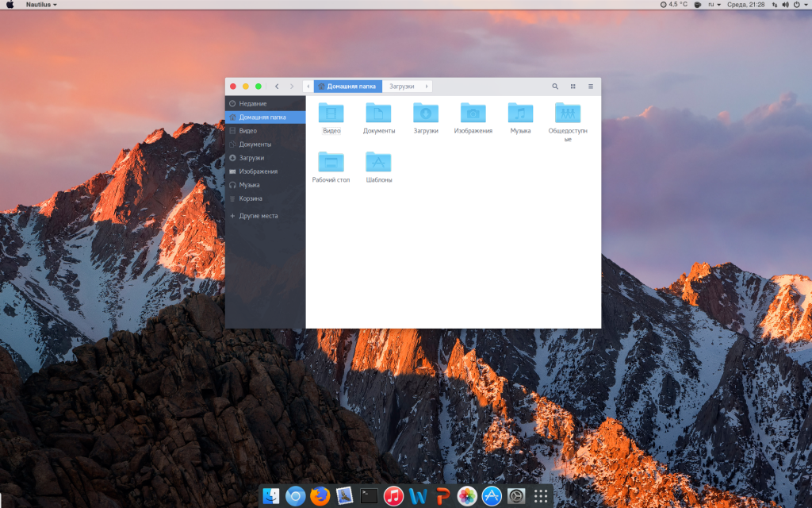Open Недавние in the sidebar
Viewport: 812px width, 508px height.
pyautogui.click(x=265, y=104)
